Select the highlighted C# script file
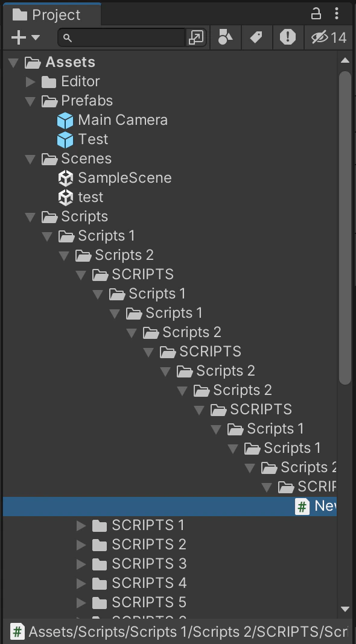Image resolution: width=356 pixels, height=644 pixels. tap(170, 507)
